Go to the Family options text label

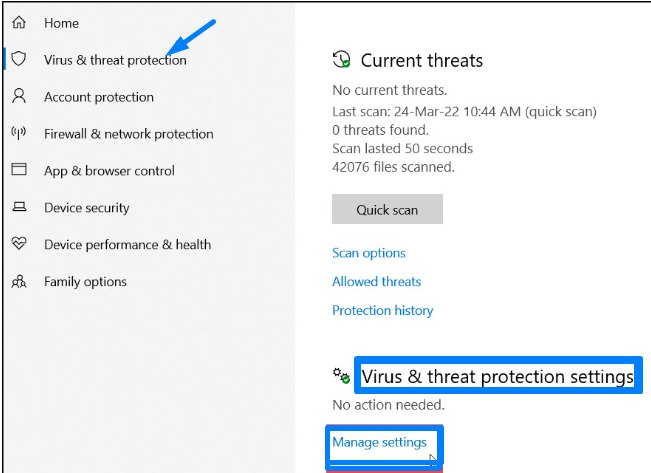tap(85, 282)
